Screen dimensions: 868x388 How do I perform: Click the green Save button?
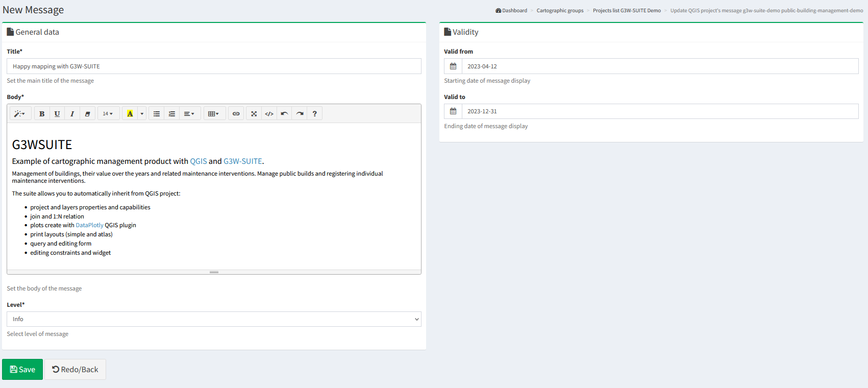[x=22, y=370]
